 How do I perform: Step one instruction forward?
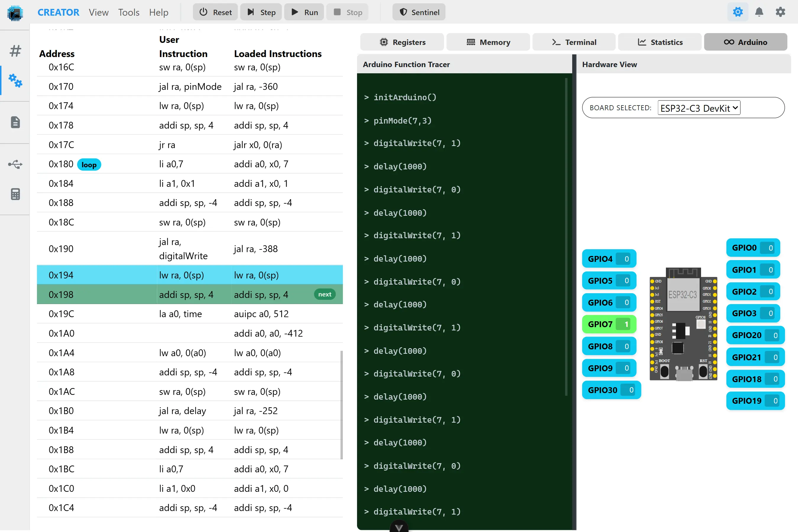261,12
